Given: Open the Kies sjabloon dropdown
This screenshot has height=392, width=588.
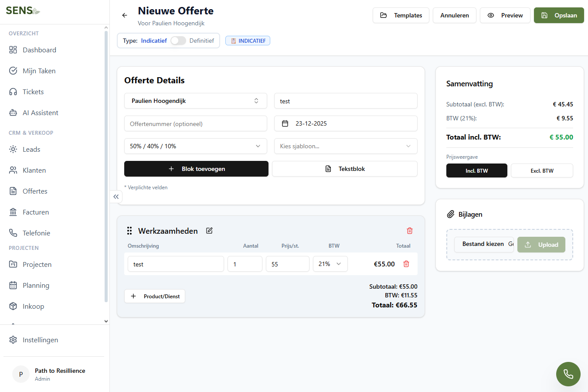Looking at the screenshot, I should tap(345, 146).
